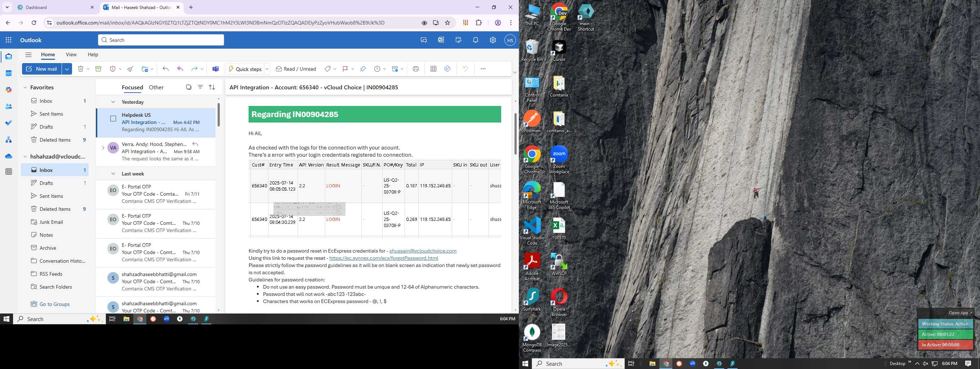Click the Rules icon in ribbon
This screenshot has height=369, width=980.
point(395,69)
